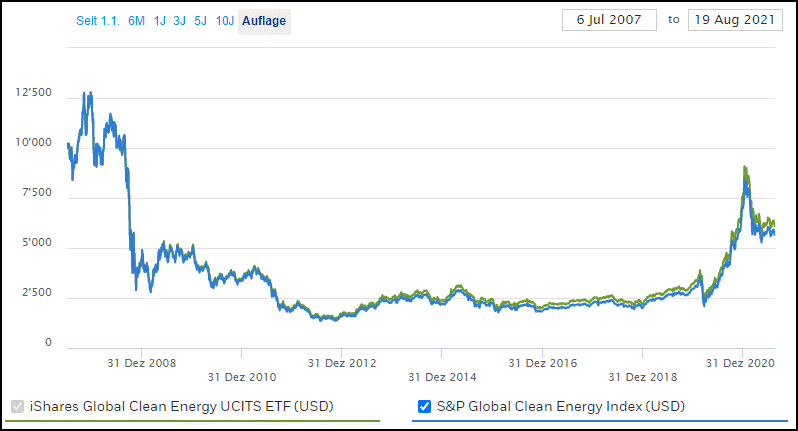Switch to the 6M time range

(x=136, y=21)
